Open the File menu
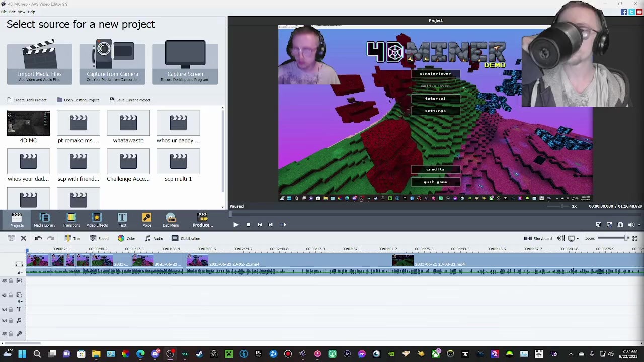Screen dimensions: 644x362 click(x=4, y=12)
